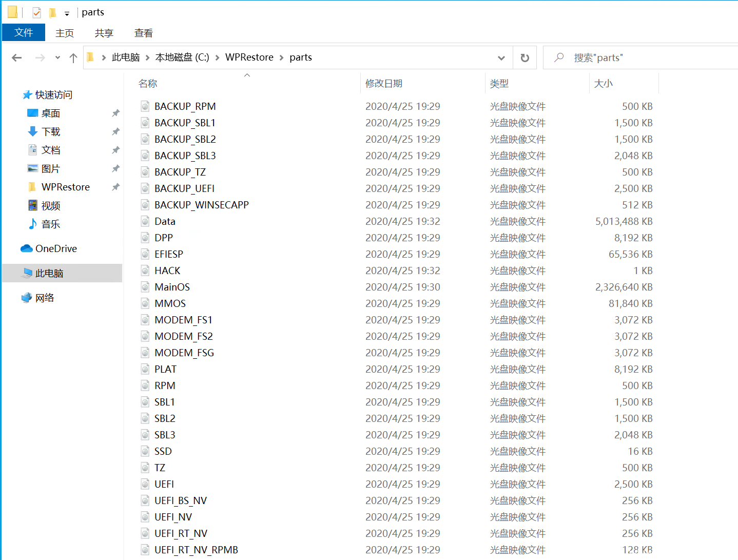738x560 pixels.
Task: Click the Properties icon in title bar
Action: 36,12
